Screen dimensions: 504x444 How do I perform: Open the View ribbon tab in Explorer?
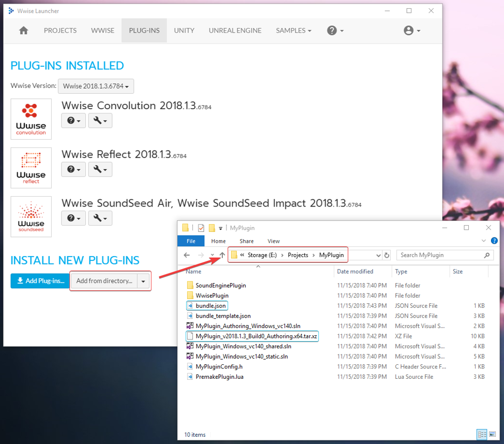click(x=273, y=241)
